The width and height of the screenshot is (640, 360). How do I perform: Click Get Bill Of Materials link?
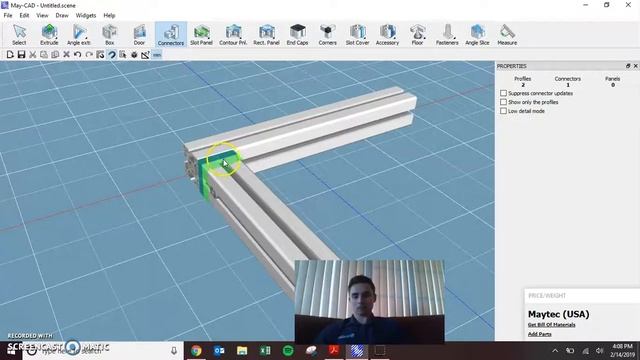tap(551, 325)
